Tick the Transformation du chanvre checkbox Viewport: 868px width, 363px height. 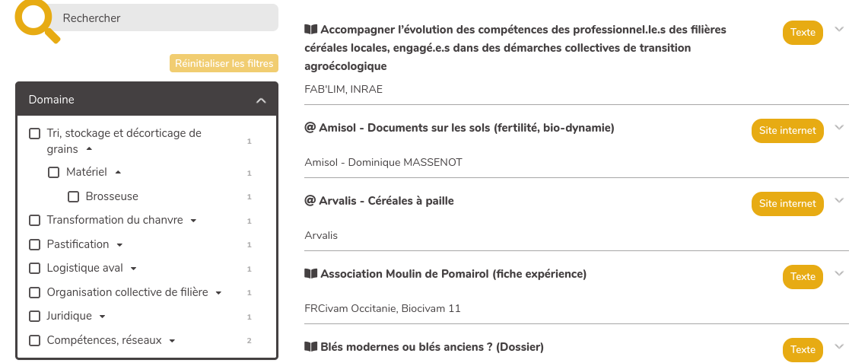click(x=34, y=220)
